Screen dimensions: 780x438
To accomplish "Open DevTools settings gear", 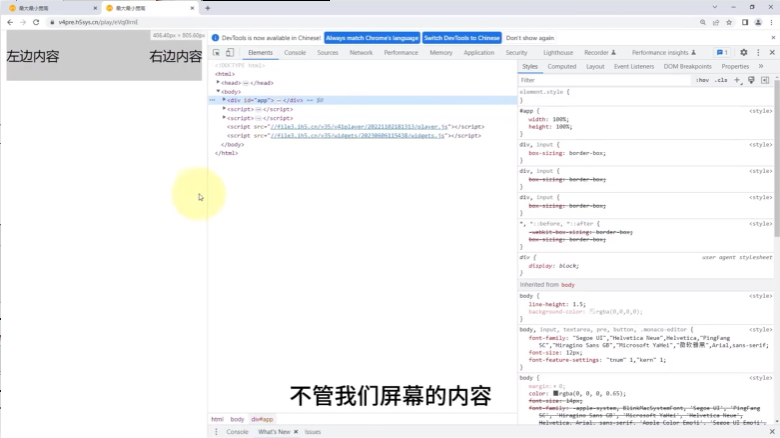I will point(744,52).
